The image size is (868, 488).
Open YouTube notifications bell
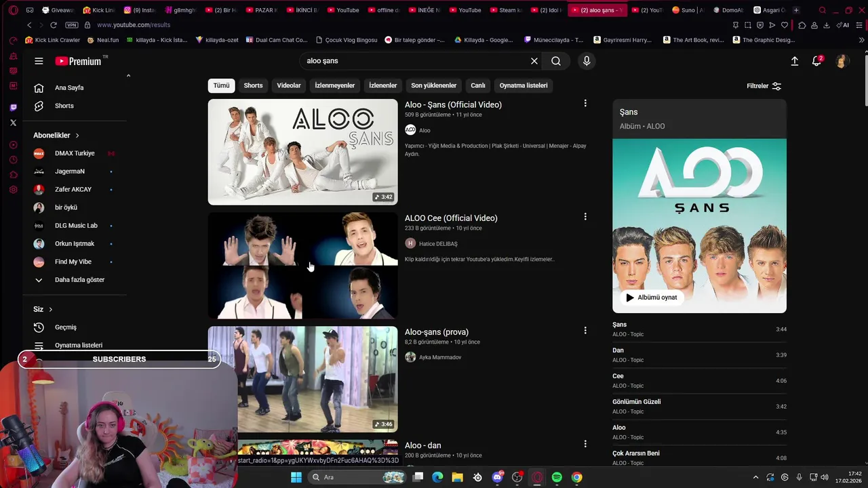pyautogui.click(x=817, y=61)
